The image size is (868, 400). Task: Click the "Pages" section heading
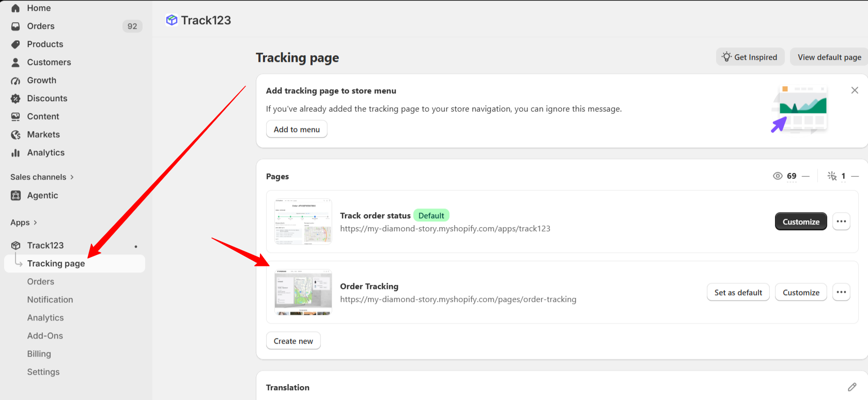pyautogui.click(x=277, y=177)
